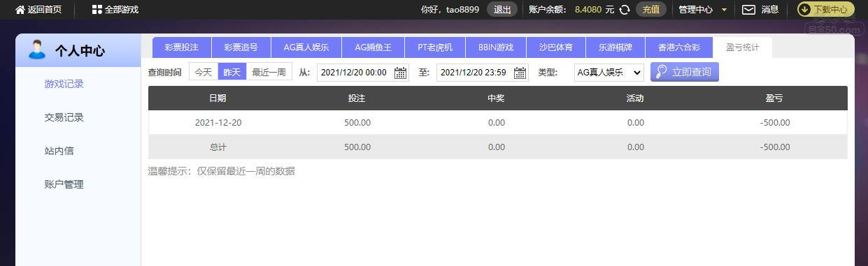Click the 下载中心 download arrow icon

pos(804,10)
